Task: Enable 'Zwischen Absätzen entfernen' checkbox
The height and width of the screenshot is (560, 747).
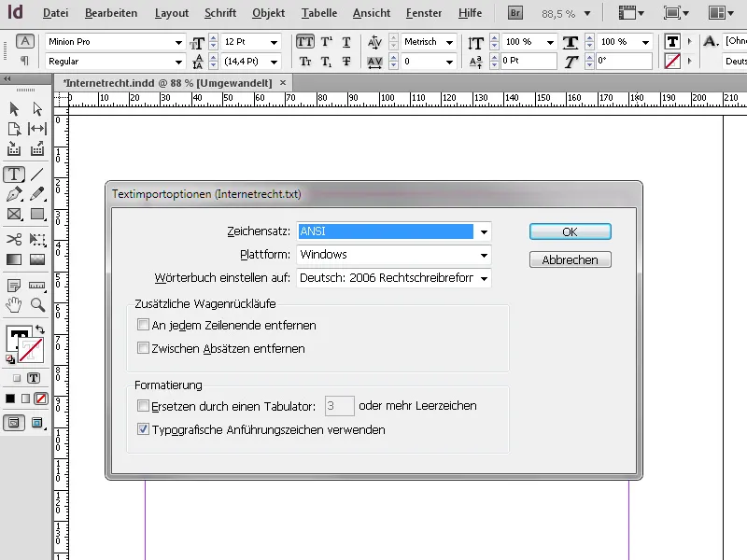Action: coord(143,347)
